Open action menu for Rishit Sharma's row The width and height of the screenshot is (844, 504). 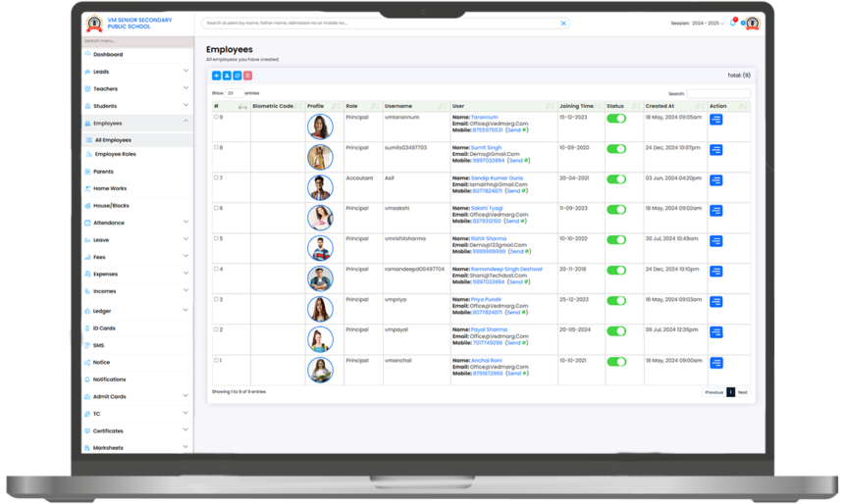coord(715,241)
